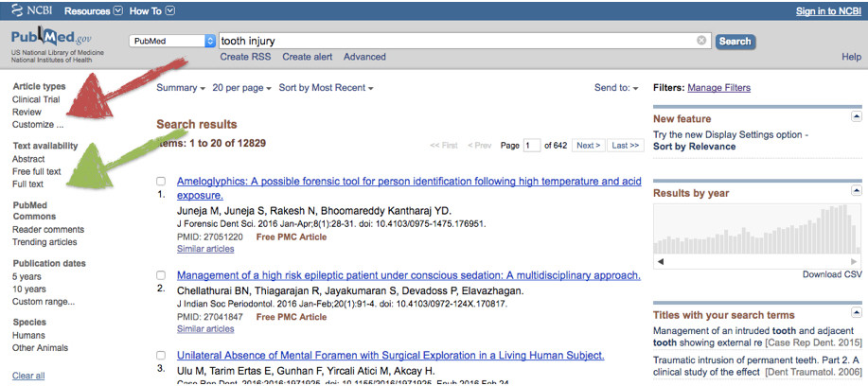This screenshot has width=868, height=386.
Task: Click the PubMed.gov logo
Action: tap(51, 38)
